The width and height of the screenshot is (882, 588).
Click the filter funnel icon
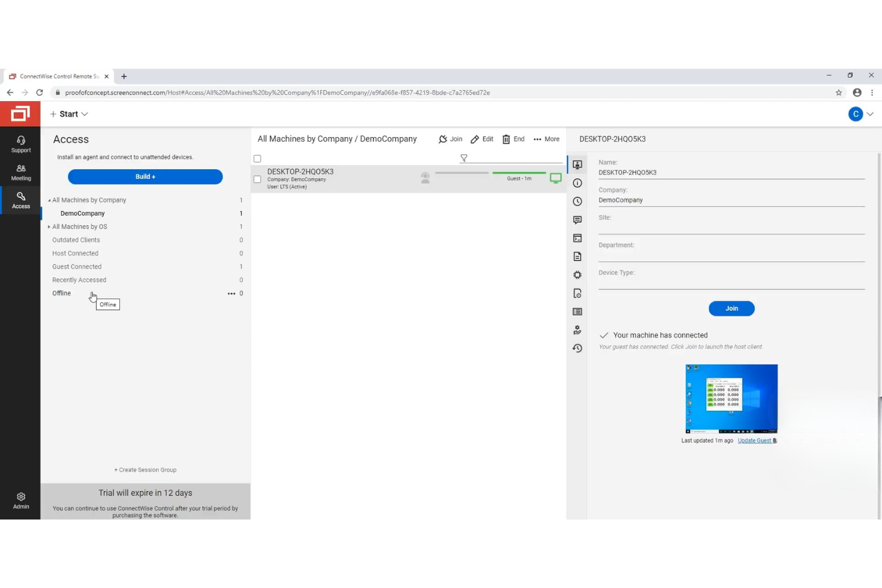click(464, 158)
